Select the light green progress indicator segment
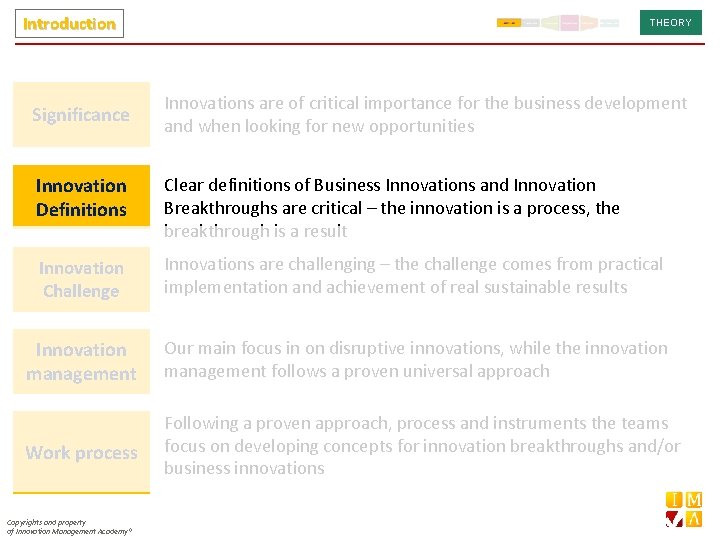 [x=550, y=22]
